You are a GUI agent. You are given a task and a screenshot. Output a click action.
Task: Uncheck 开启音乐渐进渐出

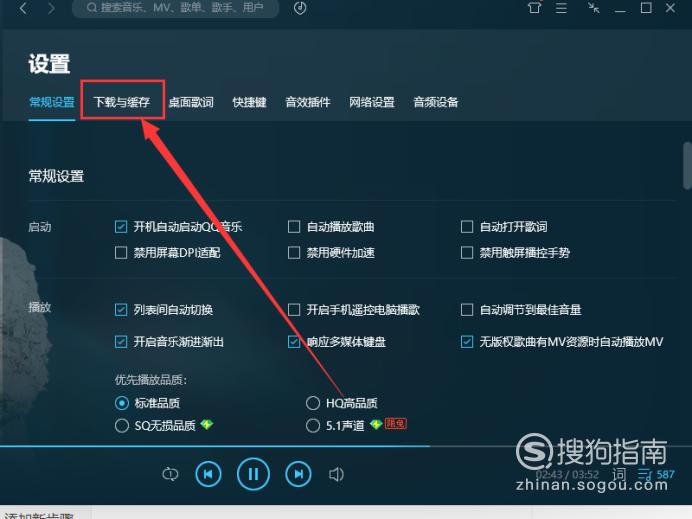click(121, 342)
